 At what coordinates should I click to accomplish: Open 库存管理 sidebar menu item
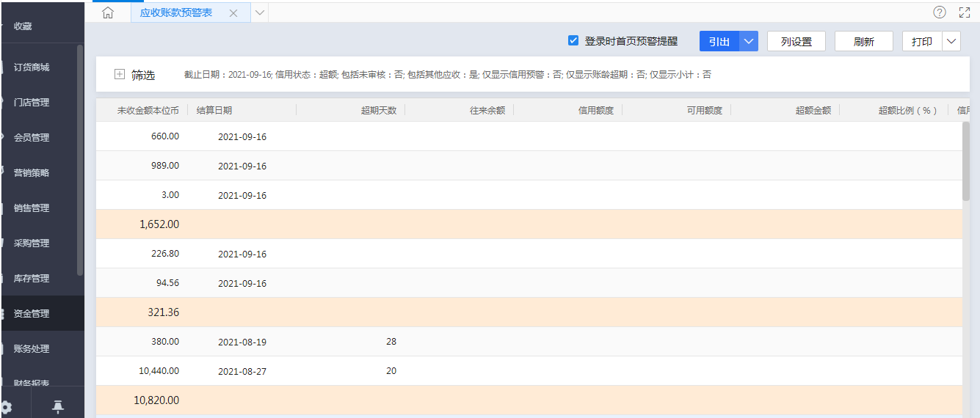[x=32, y=278]
